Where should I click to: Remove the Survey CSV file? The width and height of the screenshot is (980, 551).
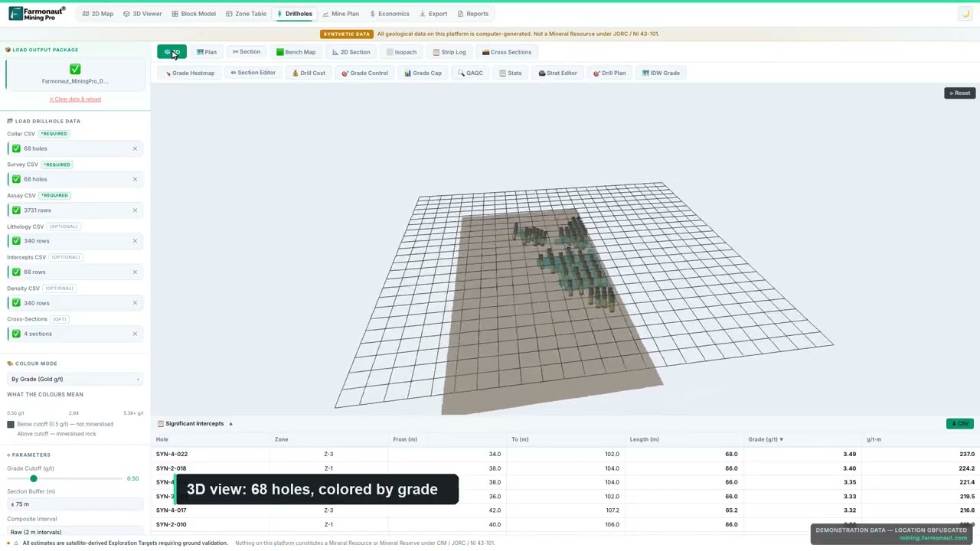[135, 179]
